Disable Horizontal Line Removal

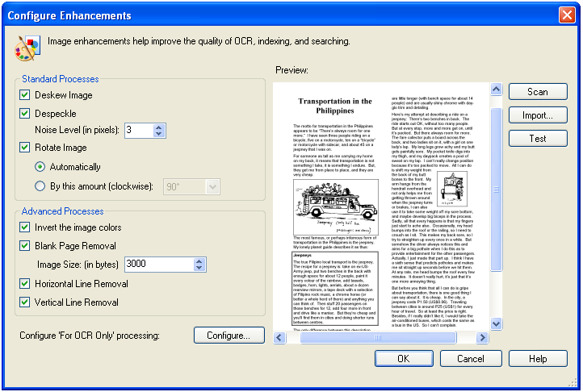click(x=24, y=283)
